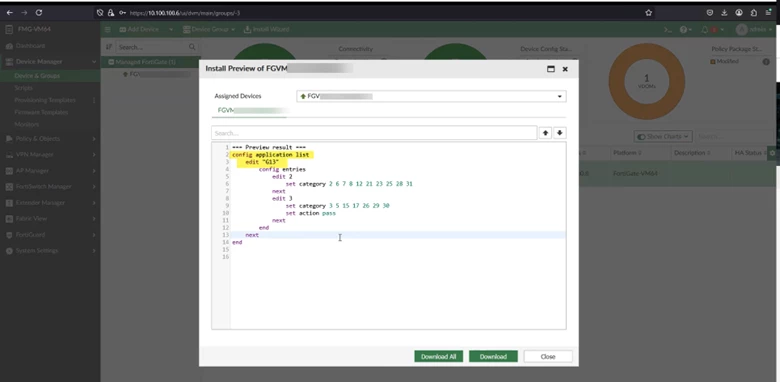Click the previous match up-arrow in preview
This screenshot has width=780, height=382.
546,133
